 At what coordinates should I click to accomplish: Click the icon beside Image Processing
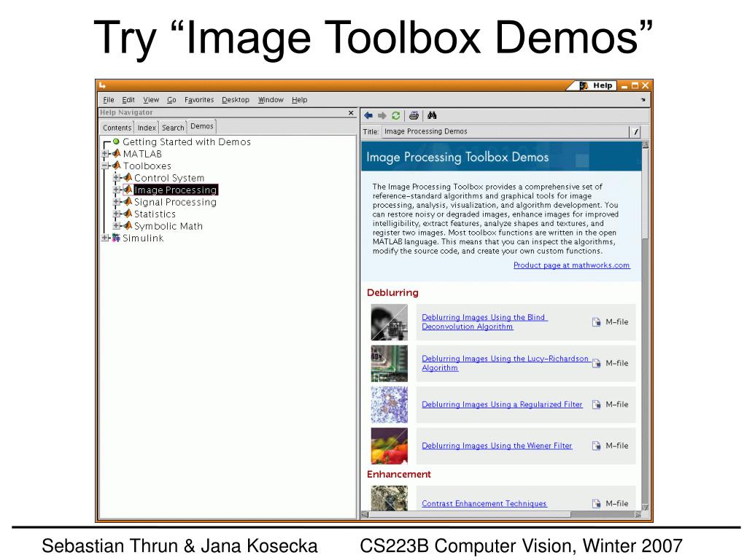(127, 190)
